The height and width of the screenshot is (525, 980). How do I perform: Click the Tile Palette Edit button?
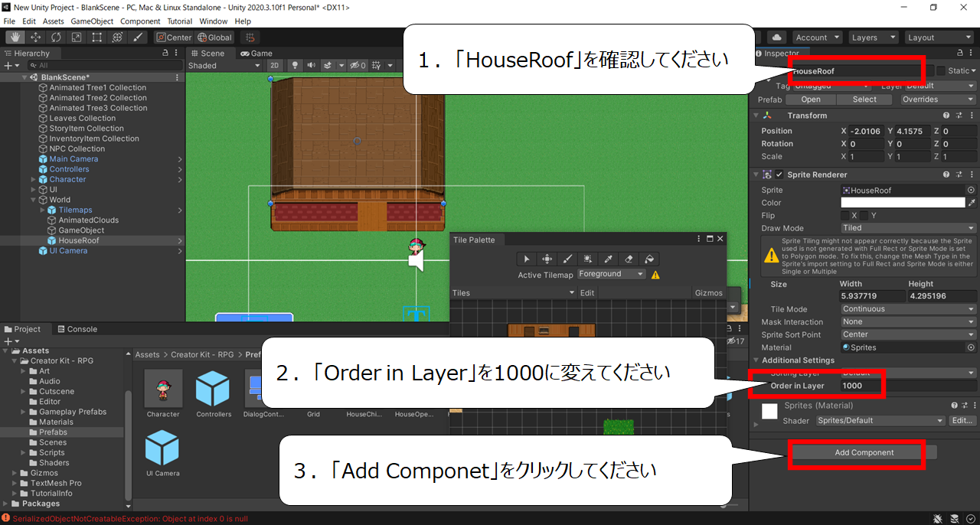pyautogui.click(x=587, y=293)
